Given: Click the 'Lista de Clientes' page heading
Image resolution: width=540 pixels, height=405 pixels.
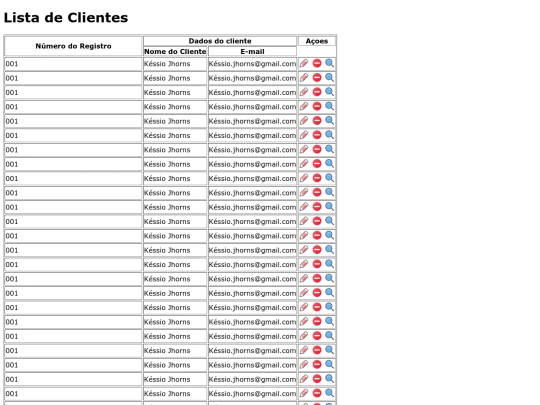Looking at the screenshot, I should pyautogui.click(x=66, y=18).
